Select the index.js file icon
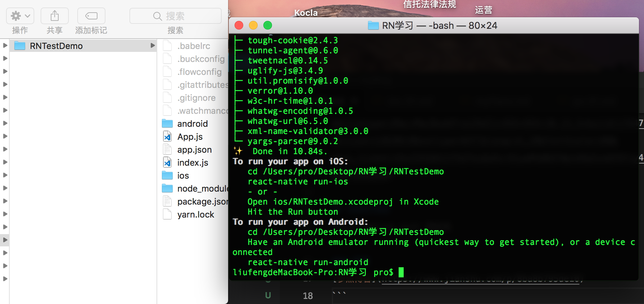 (x=167, y=163)
